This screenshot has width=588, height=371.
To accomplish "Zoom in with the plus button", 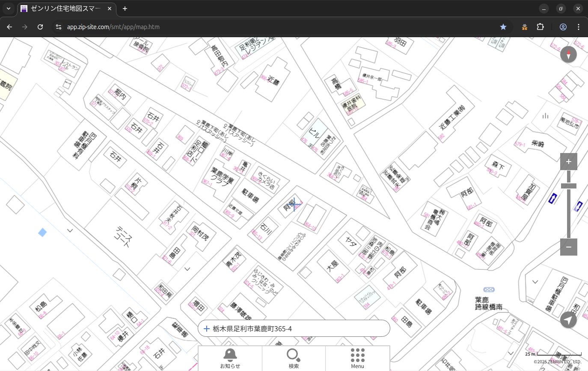I will coord(568,162).
